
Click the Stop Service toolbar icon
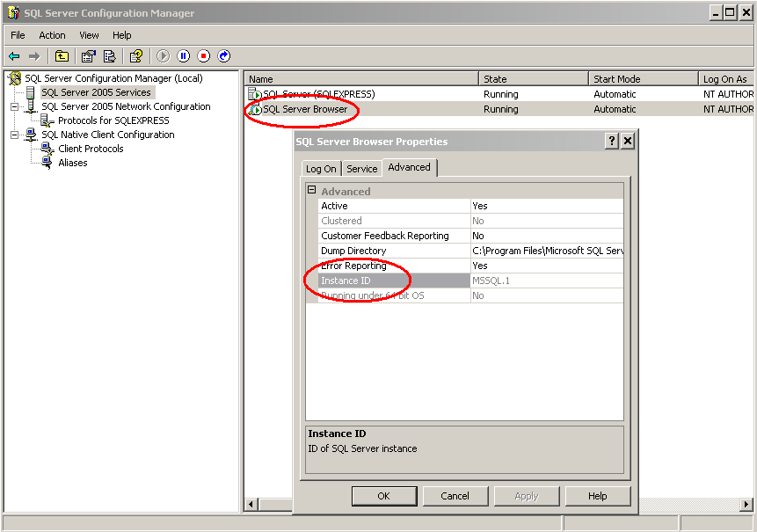[x=204, y=56]
